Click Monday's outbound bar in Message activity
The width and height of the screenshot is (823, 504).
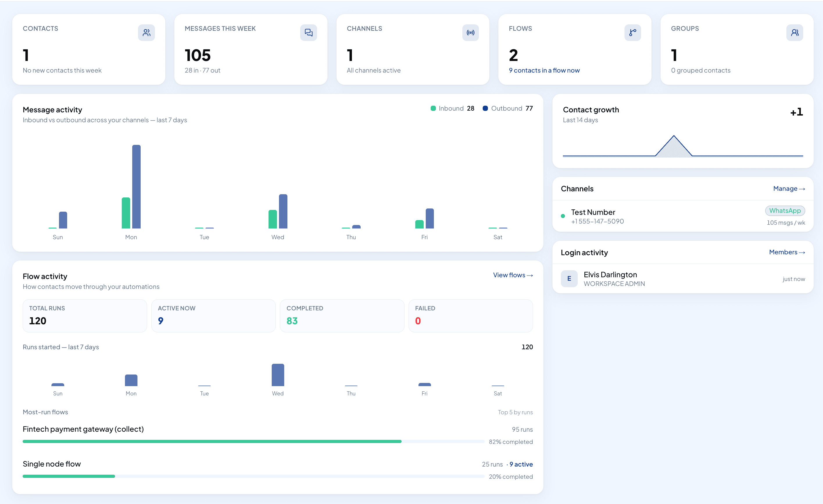click(x=136, y=187)
